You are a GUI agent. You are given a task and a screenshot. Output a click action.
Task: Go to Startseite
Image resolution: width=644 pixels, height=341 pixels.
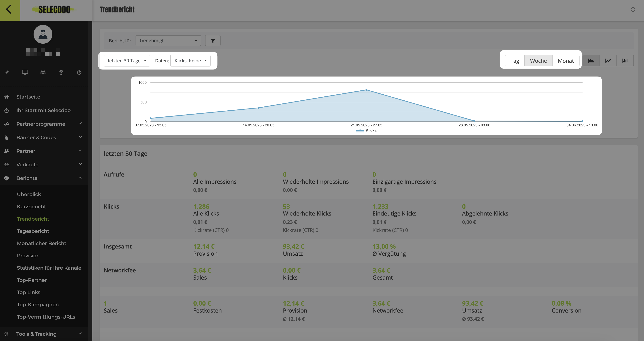28,97
